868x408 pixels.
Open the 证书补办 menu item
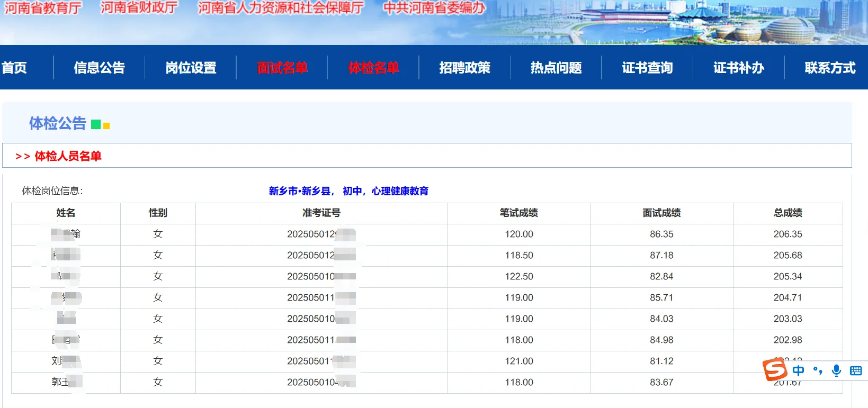739,68
